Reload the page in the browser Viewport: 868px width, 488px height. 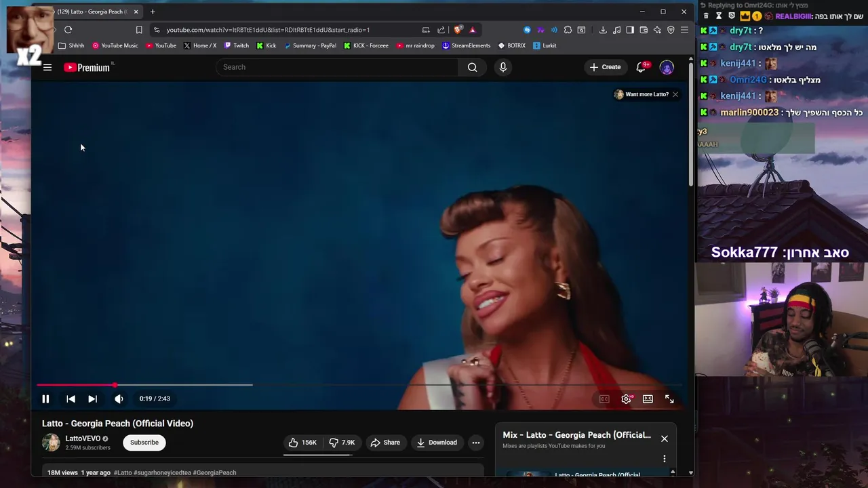coord(68,30)
